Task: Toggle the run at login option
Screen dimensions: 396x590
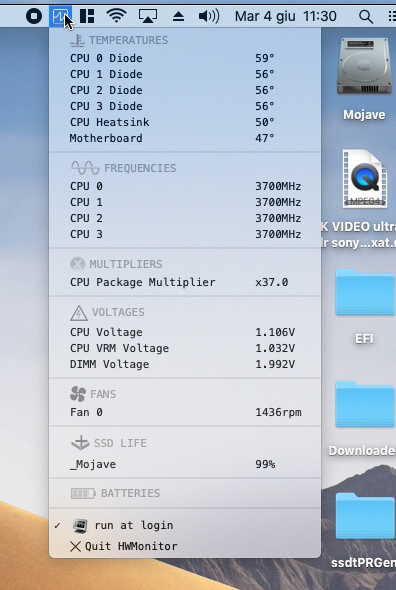Action: coord(185,525)
